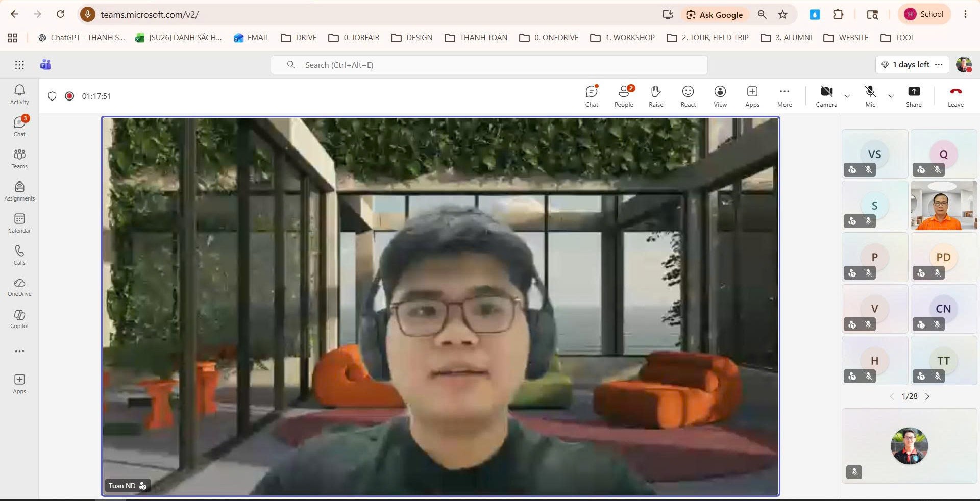Image resolution: width=980 pixels, height=501 pixels.
Task: Select the VS participant tile
Action: (x=875, y=154)
